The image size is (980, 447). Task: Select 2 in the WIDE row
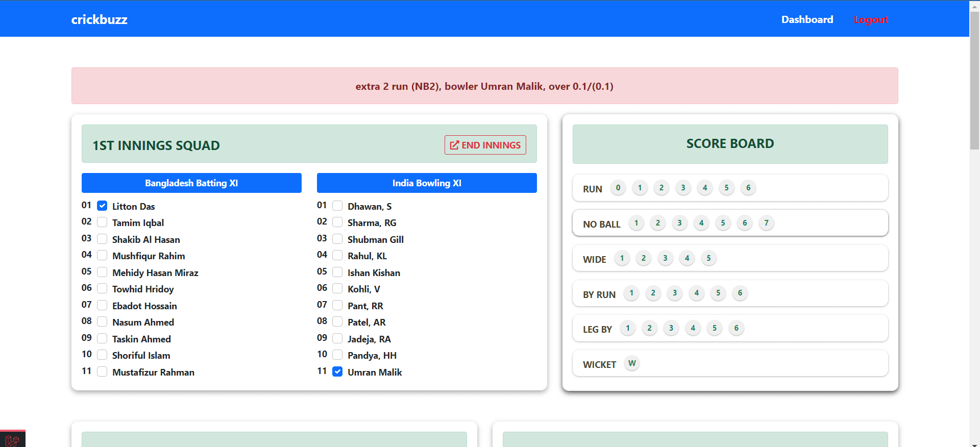coord(644,258)
